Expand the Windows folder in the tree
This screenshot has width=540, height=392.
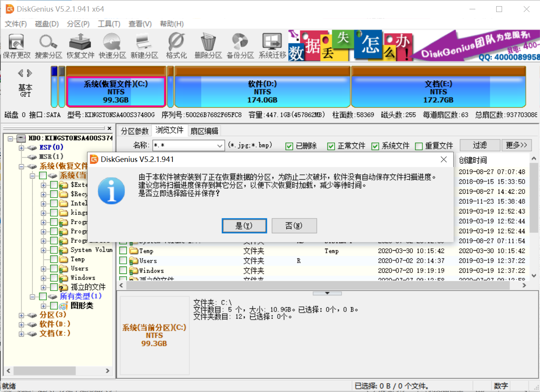[43, 278]
